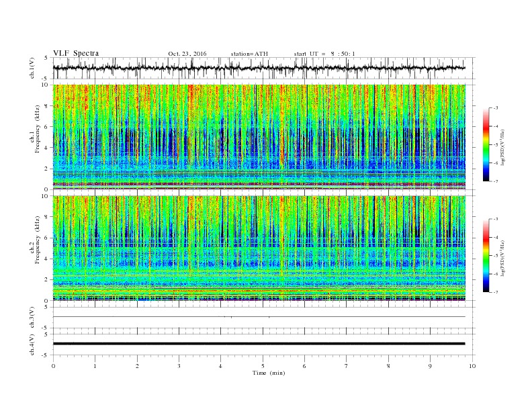Click the "2" kHz tick on ch.2 spectrogram
532x411 pixels.
(x=46, y=280)
